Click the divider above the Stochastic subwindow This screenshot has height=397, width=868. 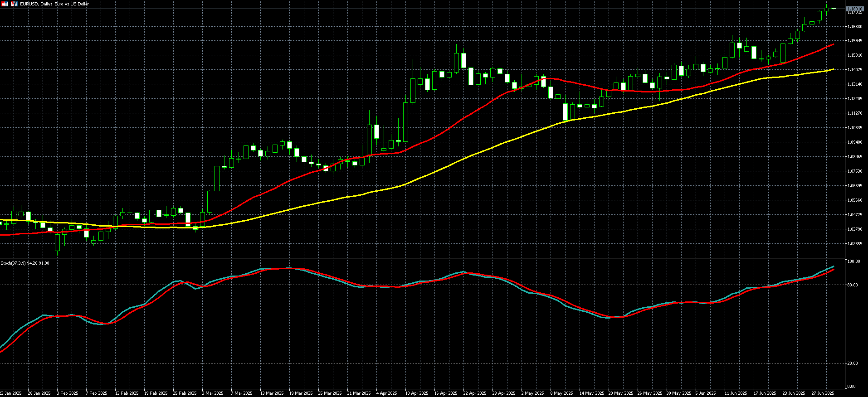422,259
